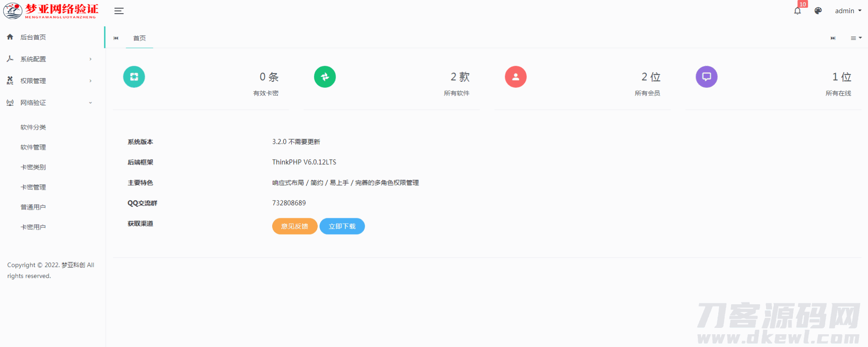Open the notification bell with badge 10
The height and width of the screenshot is (347, 868).
[797, 11]
